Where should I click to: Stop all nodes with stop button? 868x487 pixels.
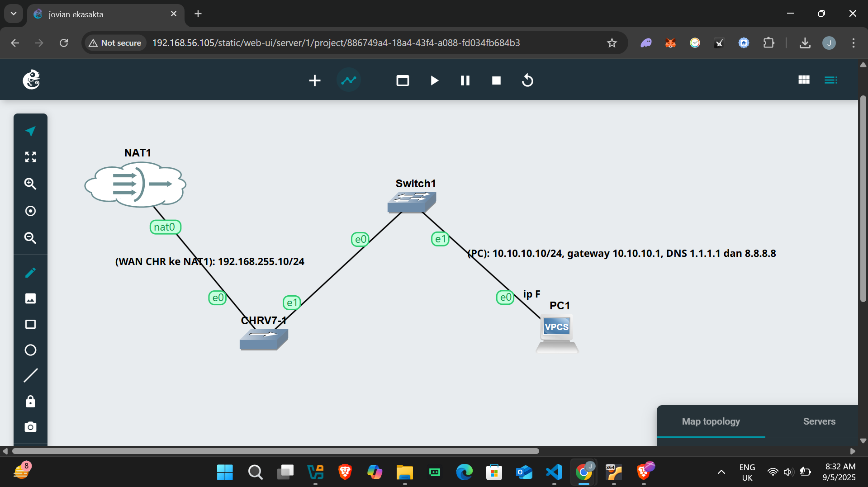tap(496, 80)
